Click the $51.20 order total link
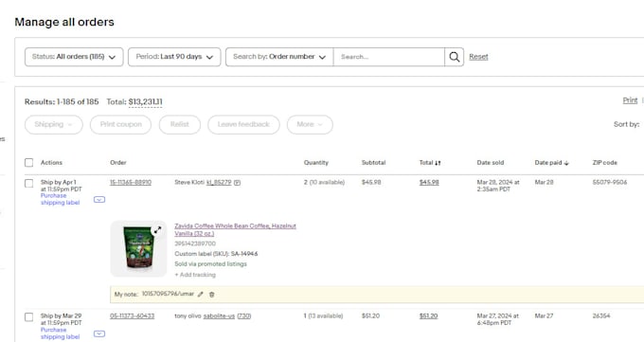This screenshot has width=644, height=342. (x=428, y=315)
